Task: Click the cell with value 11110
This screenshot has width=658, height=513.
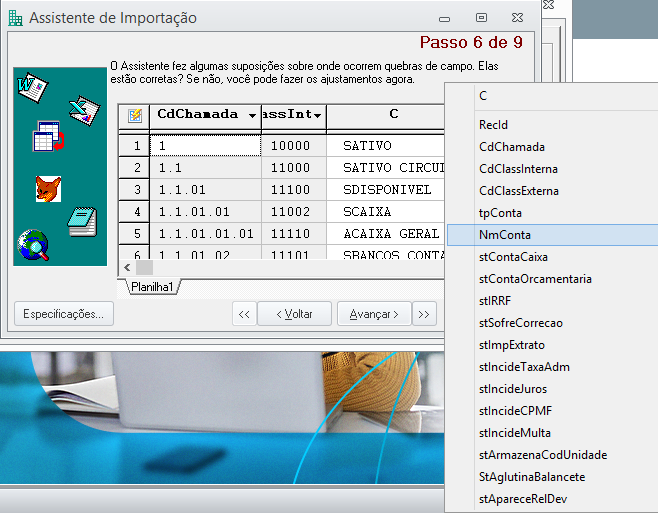Action: tap(294, 233)
